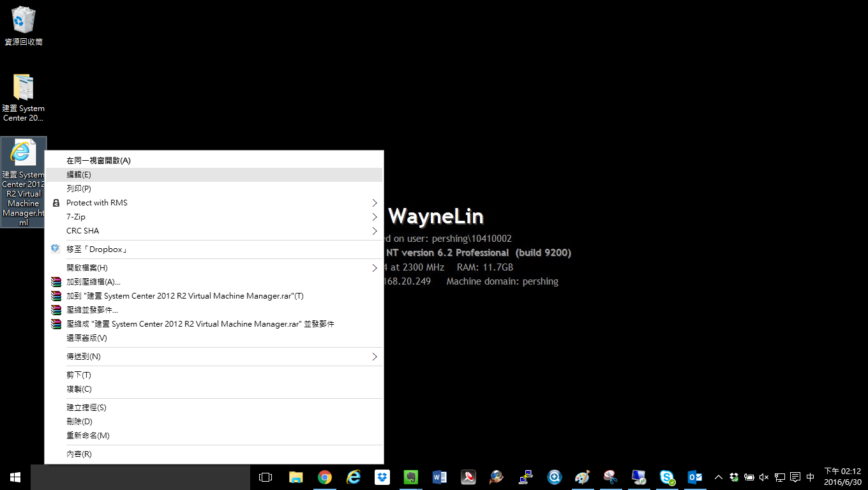Viewport: 868px width, 490px height.
Task: Open Evernote from the taskbar
Action: 411,477
